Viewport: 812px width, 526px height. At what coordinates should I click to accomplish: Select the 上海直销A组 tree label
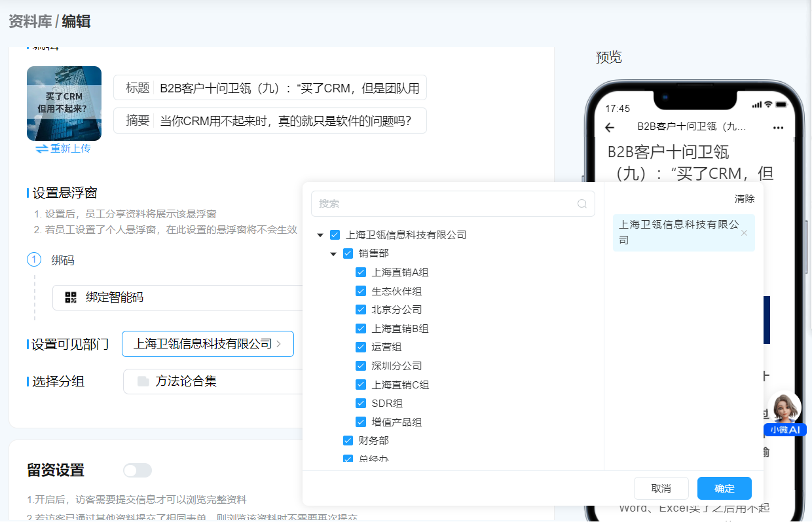coord(400,272)
